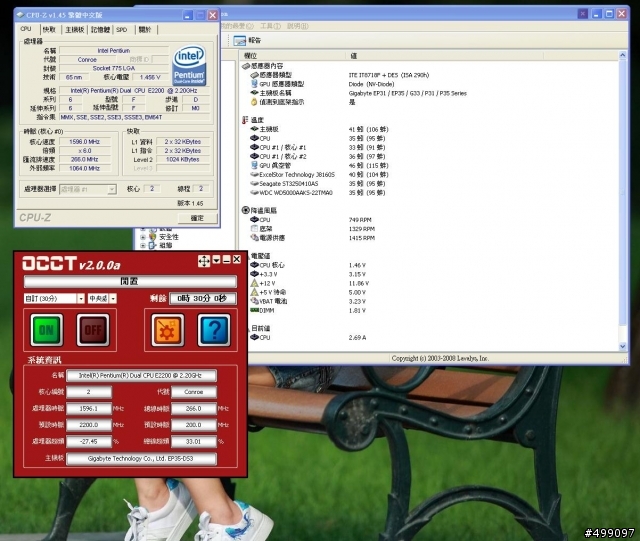Click the GPU 感應器類型 row icon
640x541 pixels.
(254, 84)
